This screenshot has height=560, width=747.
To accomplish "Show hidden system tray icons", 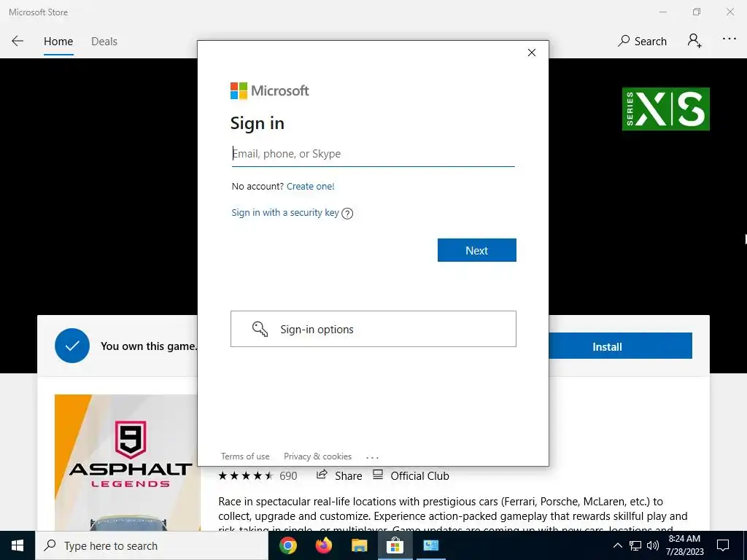I will coord(617,545).
